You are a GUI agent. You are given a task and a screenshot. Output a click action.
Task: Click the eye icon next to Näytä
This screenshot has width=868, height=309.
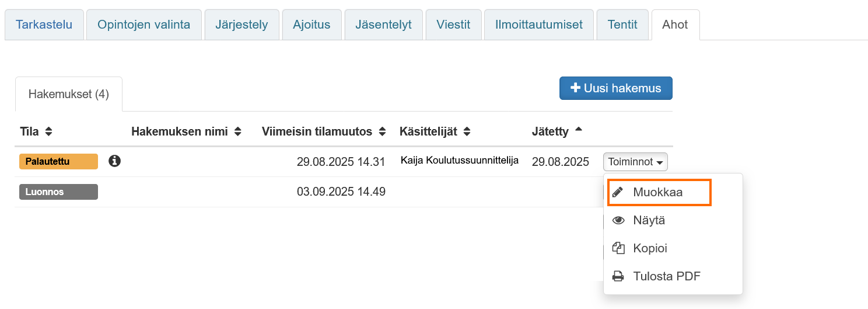click(618, 220)
